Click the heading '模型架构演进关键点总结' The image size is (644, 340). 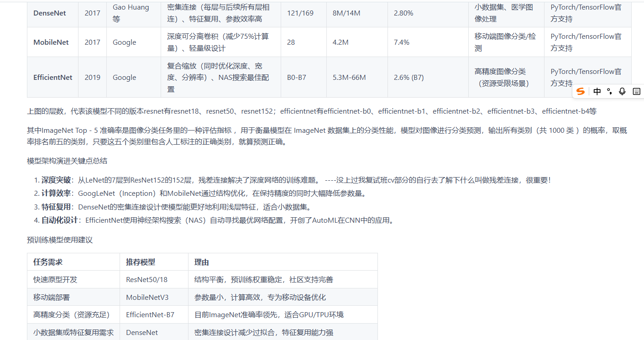pyautogui.click(x=67, y=161)
